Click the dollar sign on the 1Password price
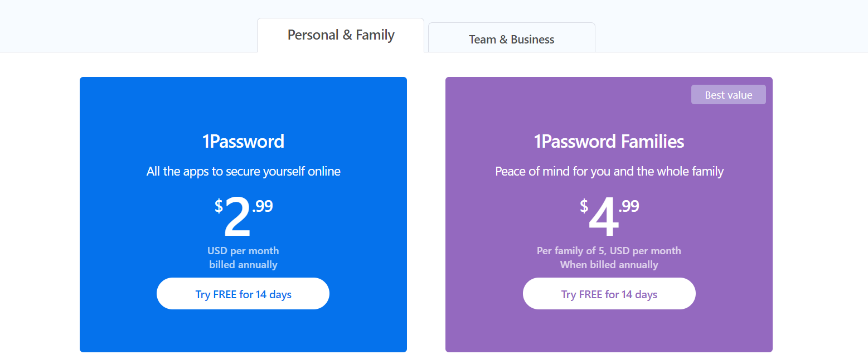 (x=219, y=206)
